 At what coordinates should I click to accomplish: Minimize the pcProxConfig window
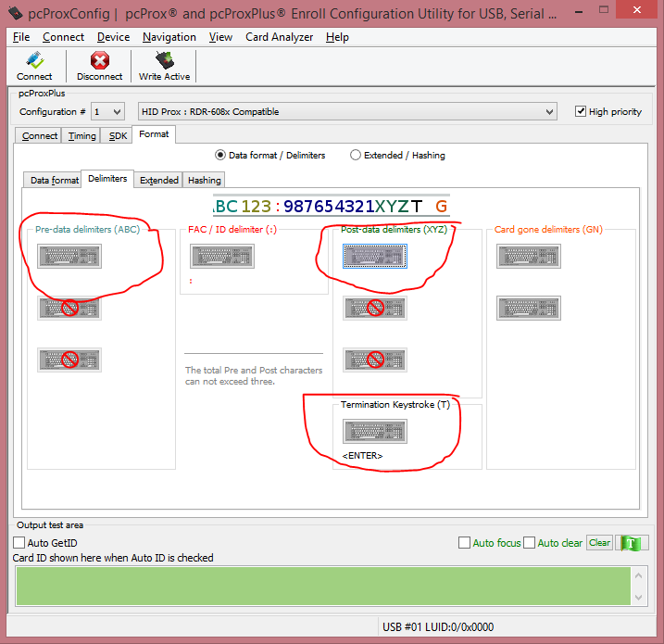(579, 10)
